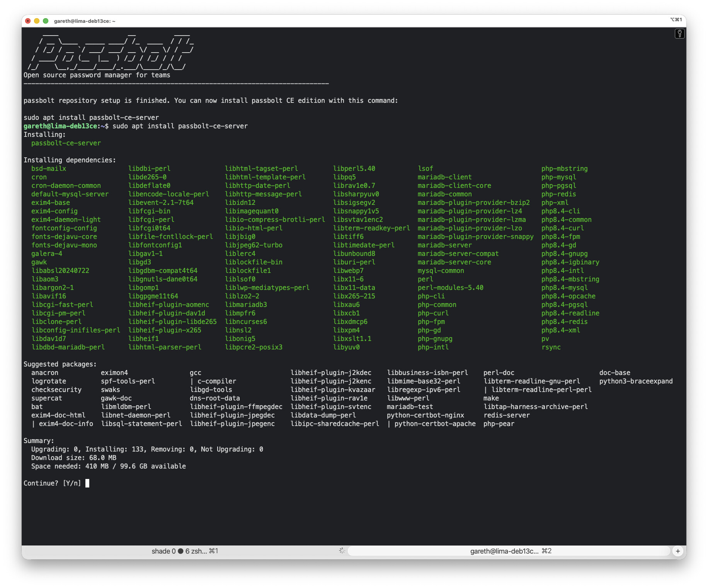Image resolution: width=708 pixels, height=588 pixels.
Task: Click the "Installing: 133" summary value
Action: 114,449
